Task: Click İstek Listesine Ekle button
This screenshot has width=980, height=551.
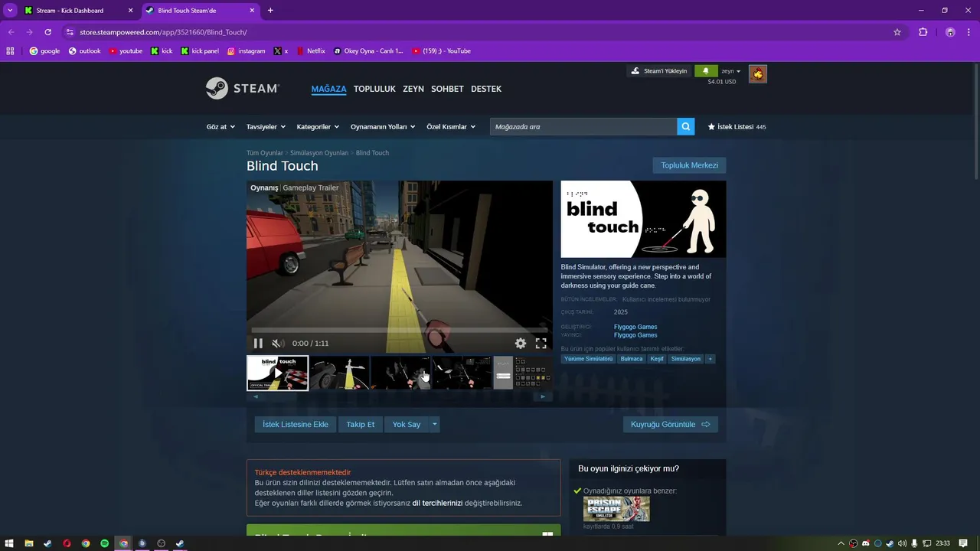Action: click(x=296, y=424)
